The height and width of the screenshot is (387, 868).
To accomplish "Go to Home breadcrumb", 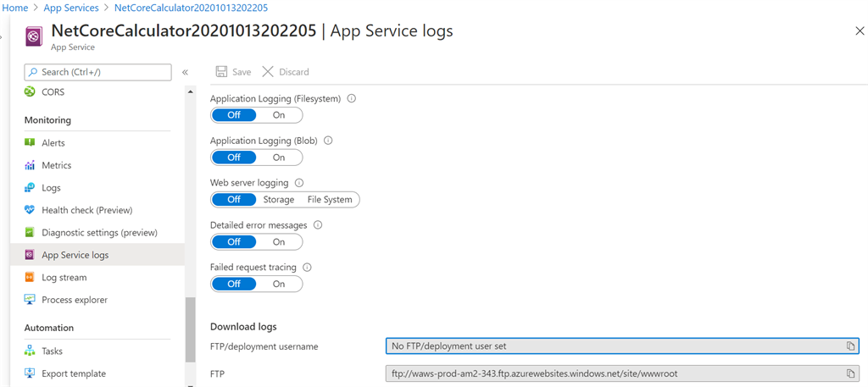I will click(x=15, y=8).
